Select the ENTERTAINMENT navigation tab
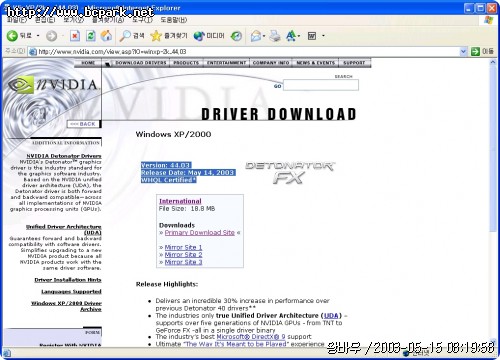 pos(226,63)
